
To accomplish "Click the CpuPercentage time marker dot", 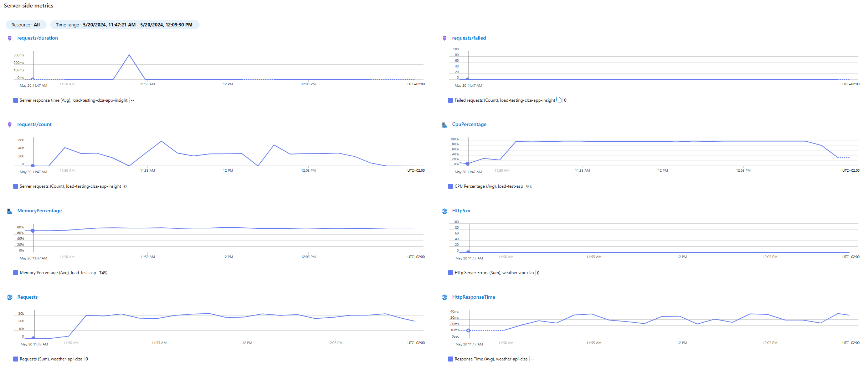I will pos(467,164).
